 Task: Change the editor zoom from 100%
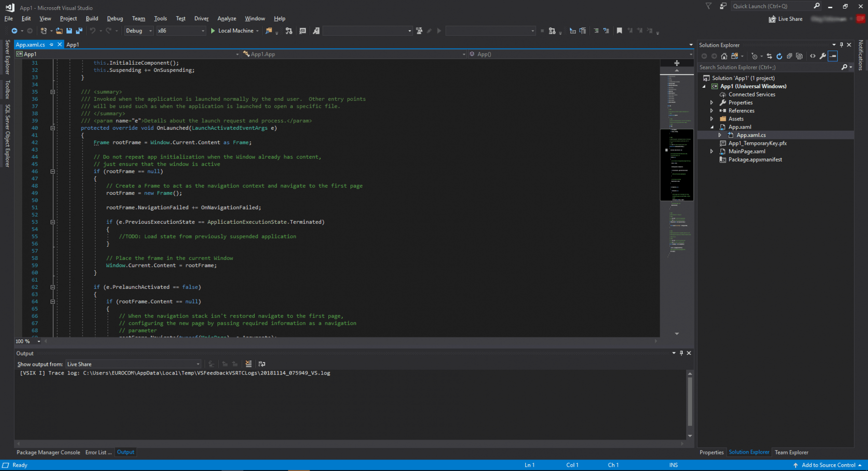pos(27,341)
